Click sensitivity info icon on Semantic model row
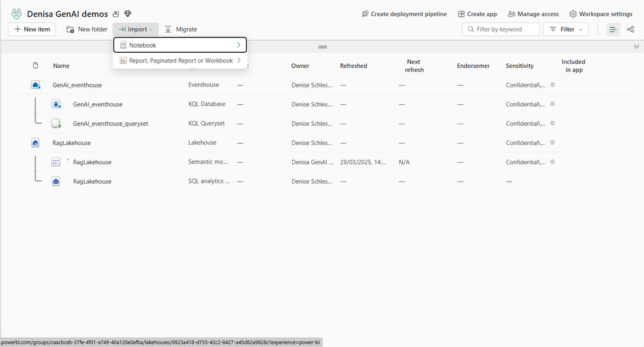 (x=552, y=162)
